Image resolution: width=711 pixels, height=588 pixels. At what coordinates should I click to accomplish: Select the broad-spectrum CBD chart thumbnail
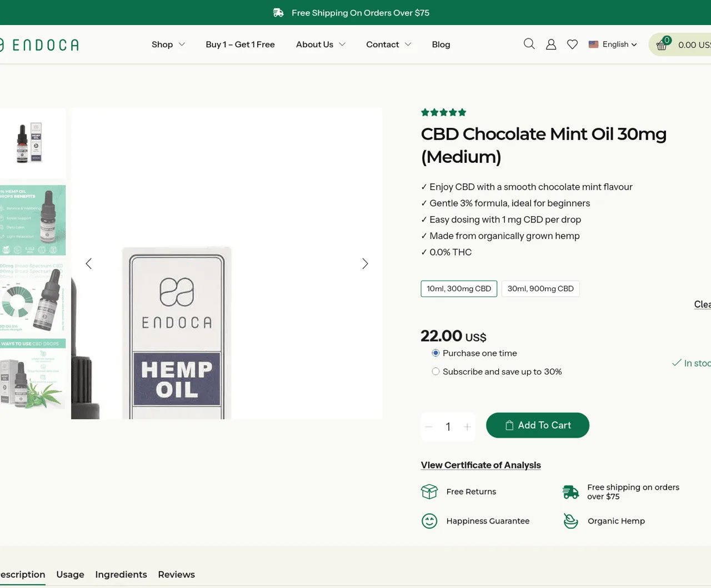[33, 297]
